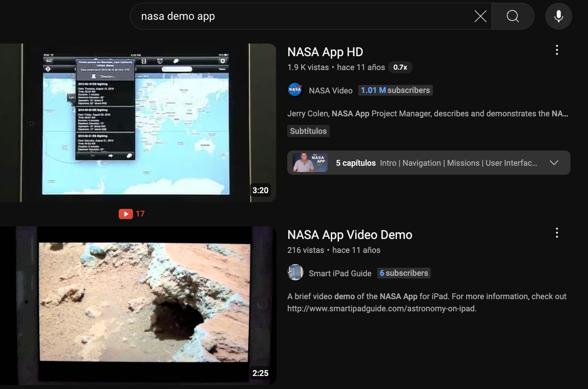Open the NASA App HD video title
This screenshot has width=588, height=389.
point(325,52)
